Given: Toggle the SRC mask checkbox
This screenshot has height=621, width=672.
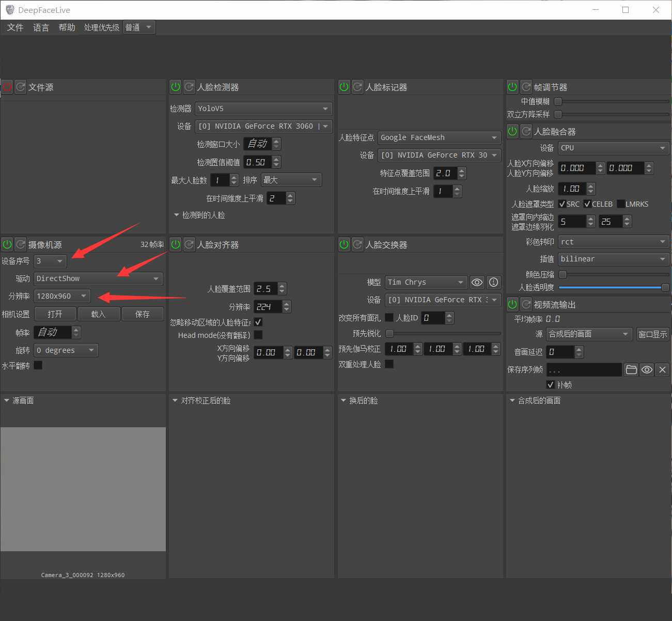Looking at the screenshot, I should [562, 204].
